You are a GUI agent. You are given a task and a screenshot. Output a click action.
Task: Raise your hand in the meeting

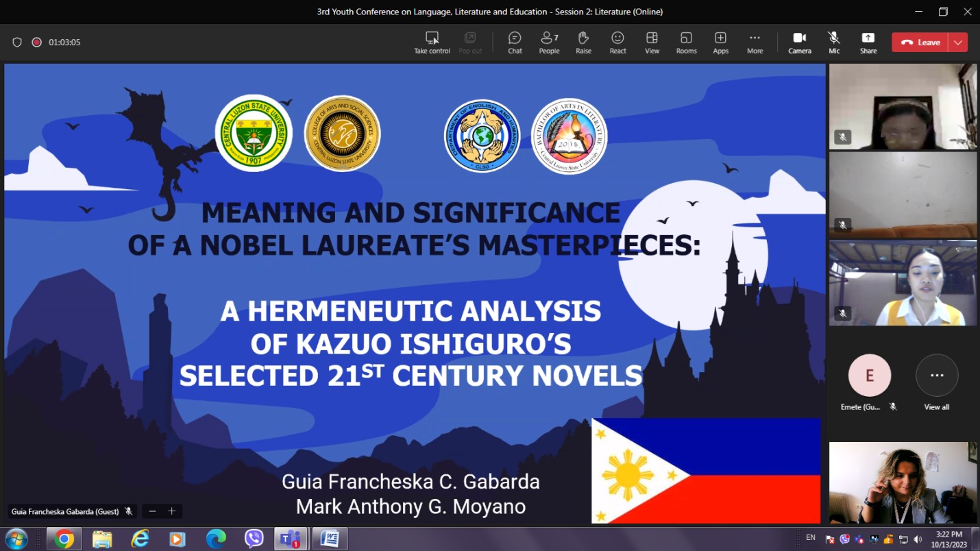[583, 42]
